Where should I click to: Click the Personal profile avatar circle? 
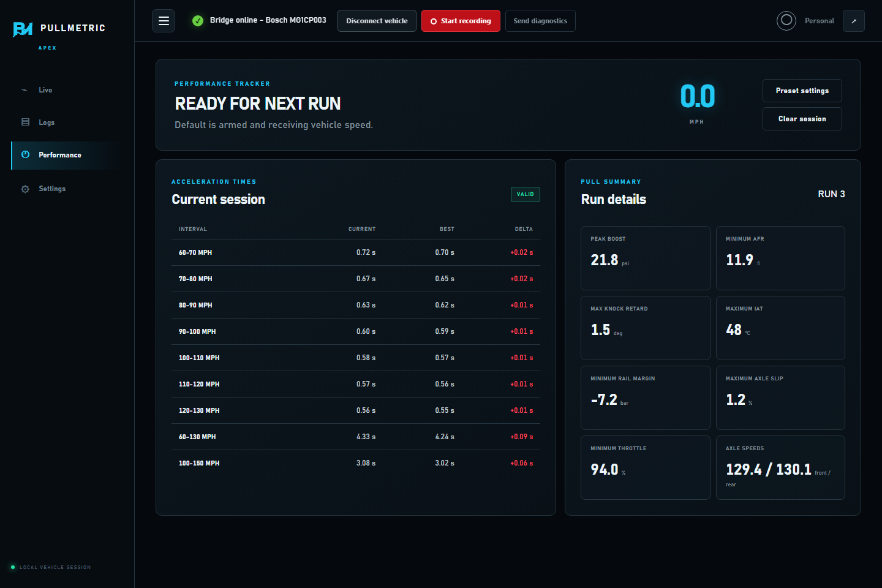(786, 21)
